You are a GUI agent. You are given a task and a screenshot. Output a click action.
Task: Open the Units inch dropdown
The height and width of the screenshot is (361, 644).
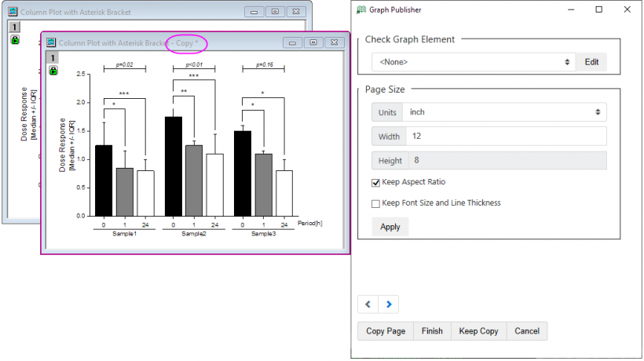pos(504,112)
